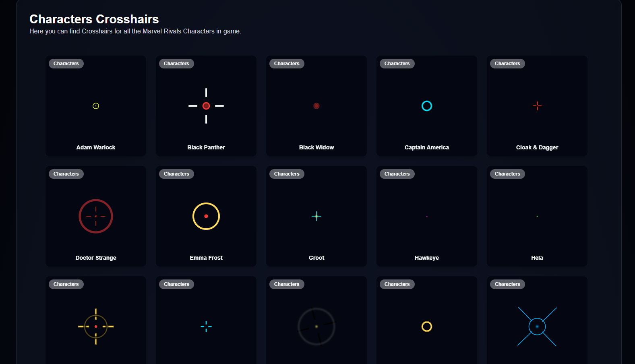Image resolution: width=635 pixels, height=364 pixels.
Task: Select the blue X-shaped circle crosshair
Action: click(x=537, y=327)
